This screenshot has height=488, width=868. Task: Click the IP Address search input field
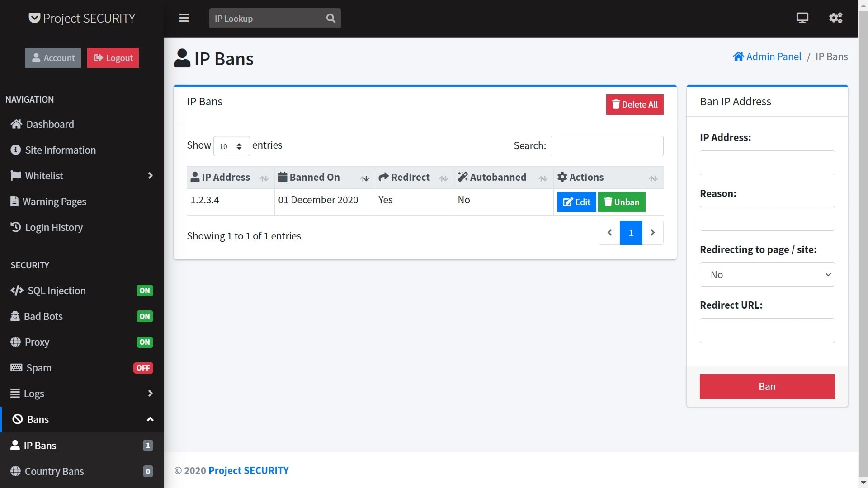click(x=768, y=162)
